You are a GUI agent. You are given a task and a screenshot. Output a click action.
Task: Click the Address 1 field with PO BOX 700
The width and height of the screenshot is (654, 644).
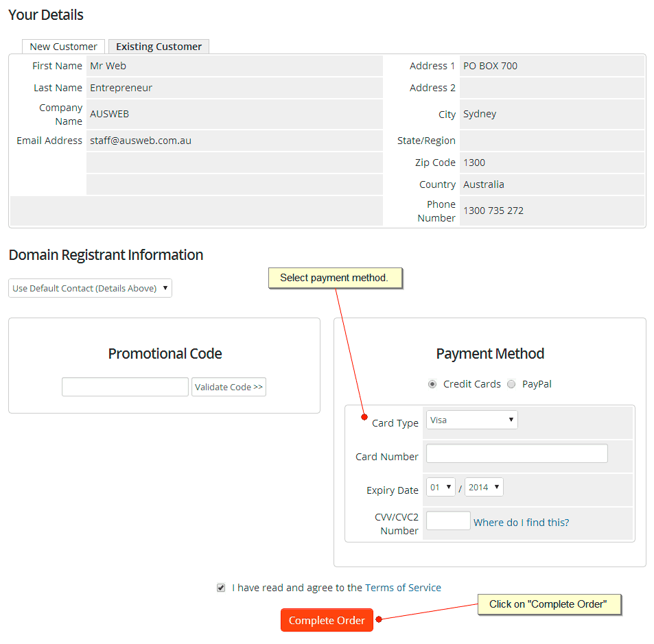point(552,66)
